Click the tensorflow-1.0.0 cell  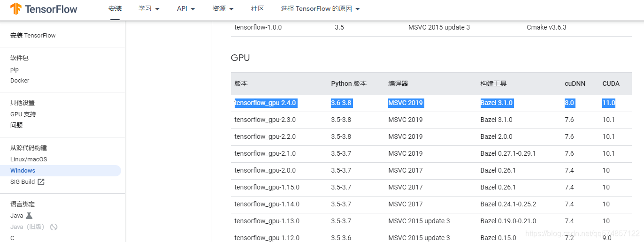pos(258,27)
